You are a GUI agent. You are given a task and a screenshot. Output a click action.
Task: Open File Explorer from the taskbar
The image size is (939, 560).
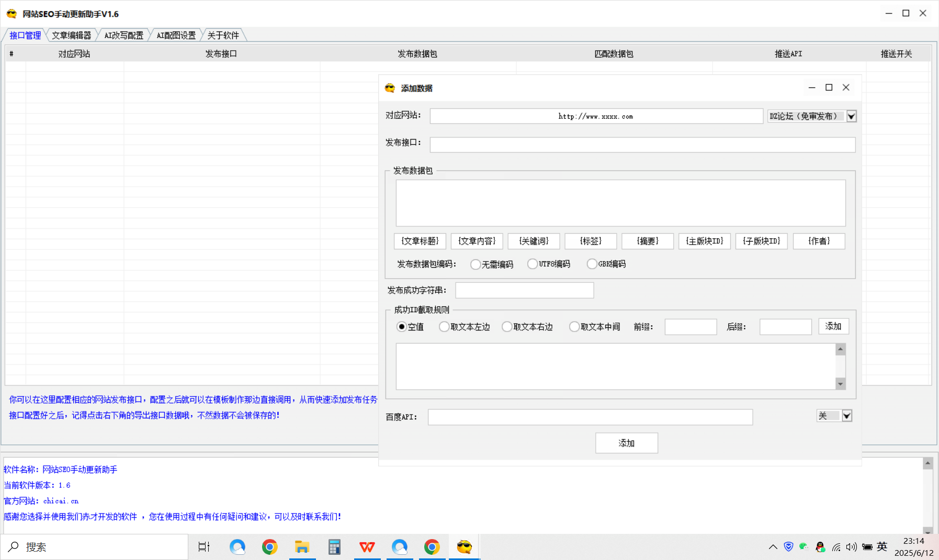pyautogui.click(x=302, y=547)
